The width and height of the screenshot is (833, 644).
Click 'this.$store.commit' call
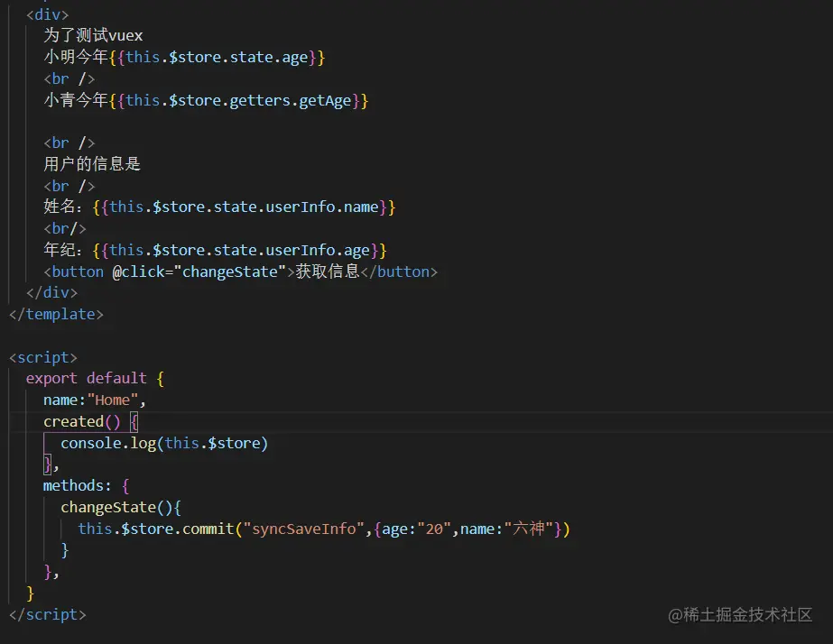[156, 529]
